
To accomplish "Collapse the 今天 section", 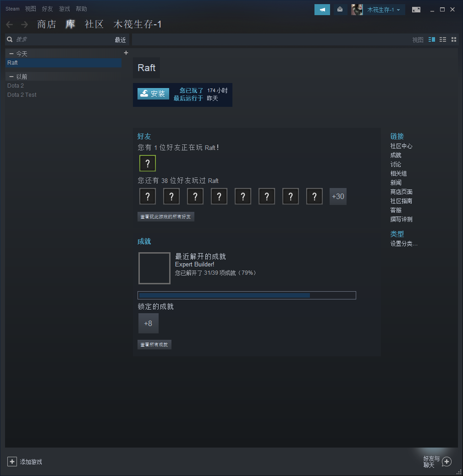I will point(11,54).
